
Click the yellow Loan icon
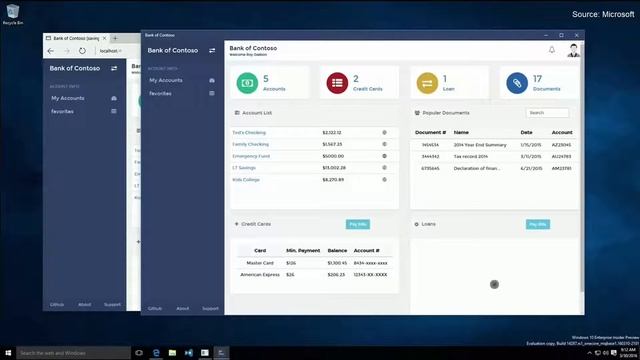[x=427, y=83]
